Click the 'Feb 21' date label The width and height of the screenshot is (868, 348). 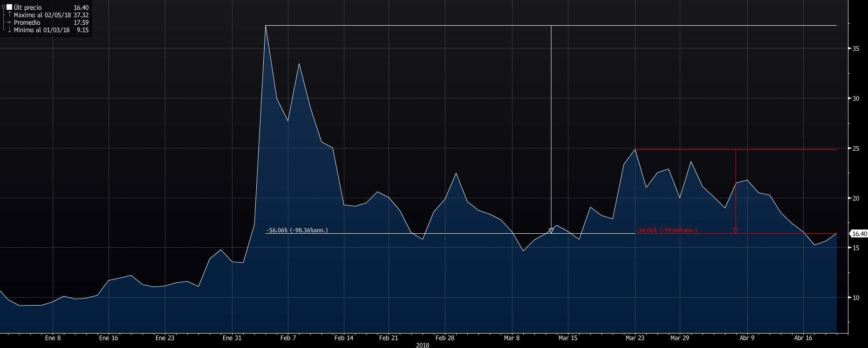point(389,338)
